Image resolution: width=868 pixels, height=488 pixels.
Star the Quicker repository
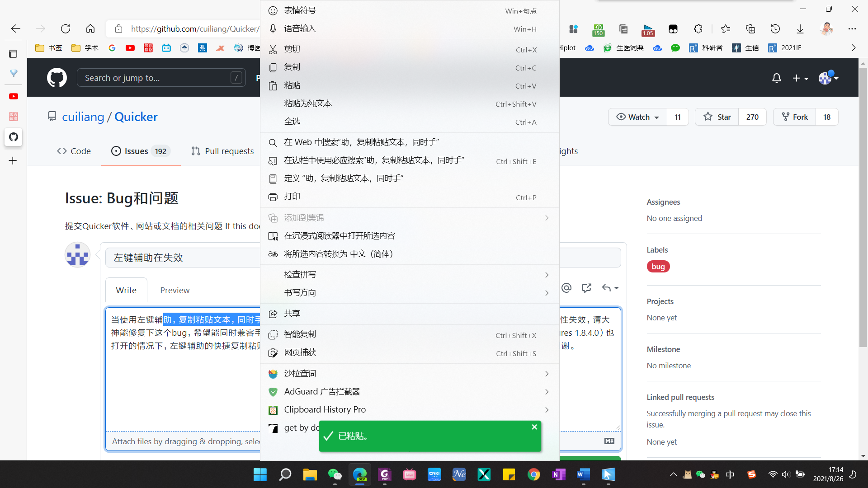tap(717, 117)
